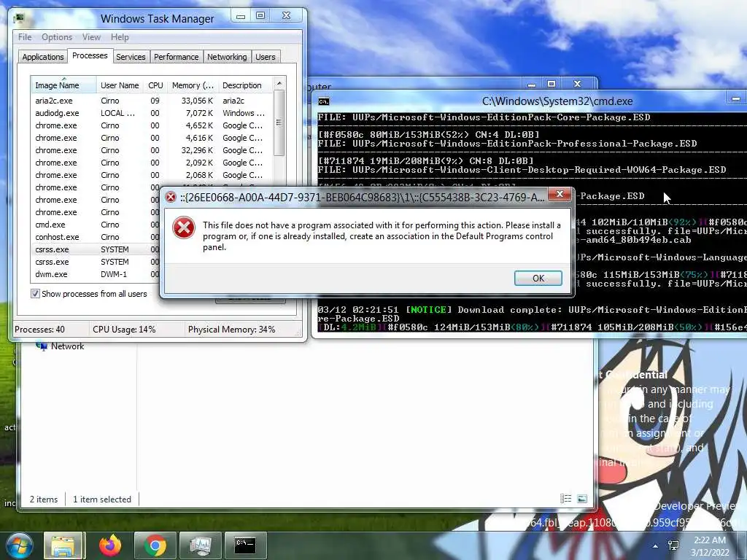
Task: Click the network tray icon
Action: (x=673, y=545)
